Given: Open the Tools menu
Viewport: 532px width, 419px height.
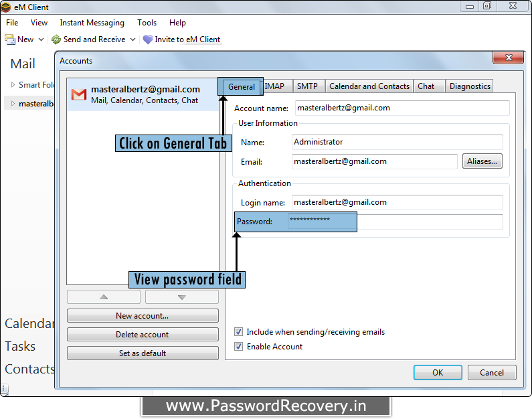Looking at the screenshot, I should click(x=147, y=23).
